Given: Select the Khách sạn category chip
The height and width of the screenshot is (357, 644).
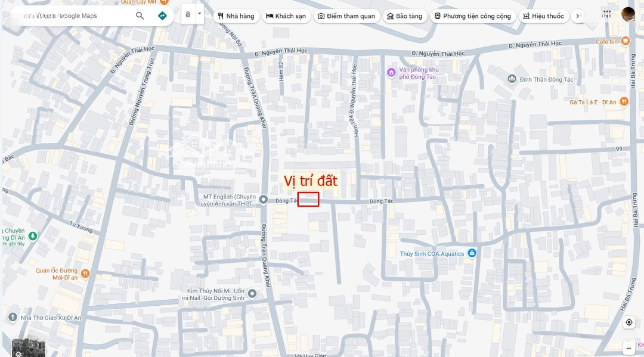Looking at the screenshot, I should click(286, 16).
